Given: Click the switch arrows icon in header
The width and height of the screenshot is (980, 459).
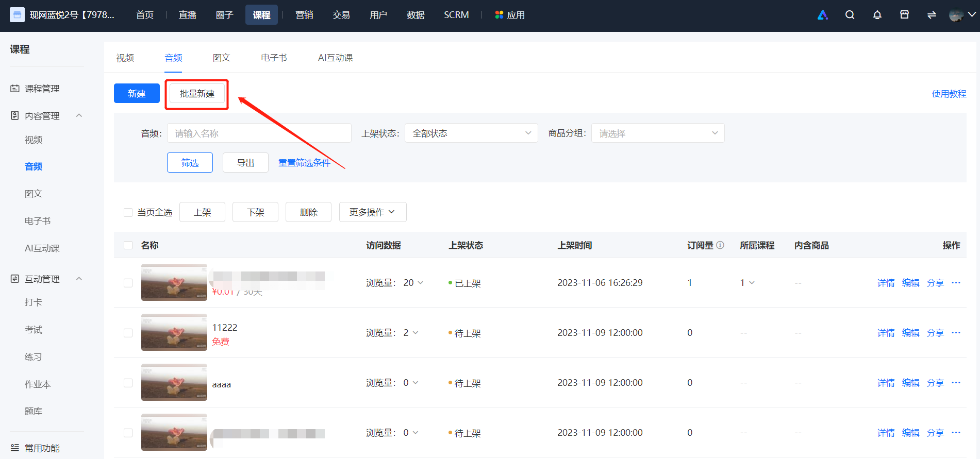Looking at the screenshot, I should click(932, 15).
